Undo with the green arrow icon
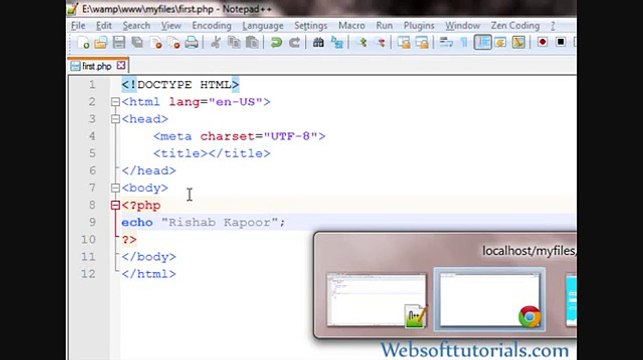Viewport: 643px width, 360px height. [276, 42]
